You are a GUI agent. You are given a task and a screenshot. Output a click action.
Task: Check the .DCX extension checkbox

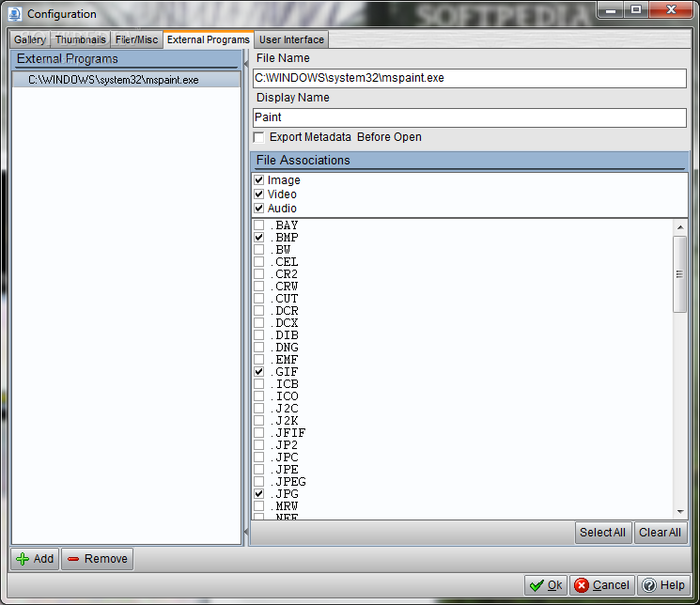(259, 322)
